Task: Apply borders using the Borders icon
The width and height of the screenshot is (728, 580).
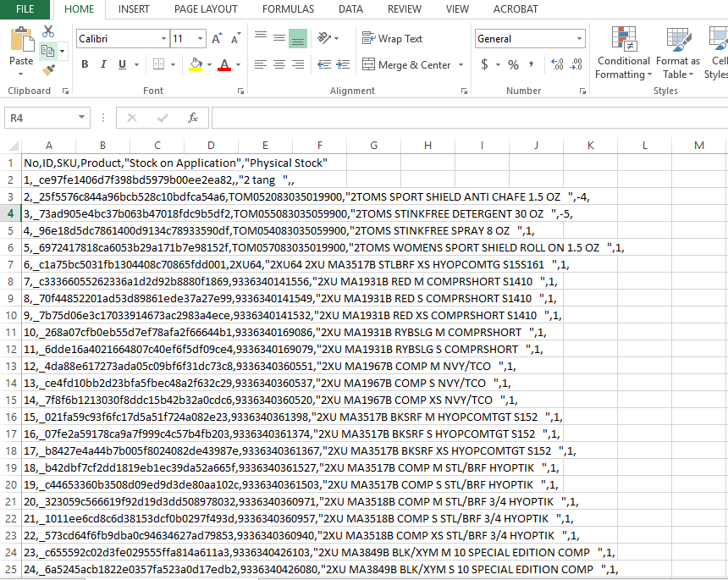Action: (x=159, y=64)
